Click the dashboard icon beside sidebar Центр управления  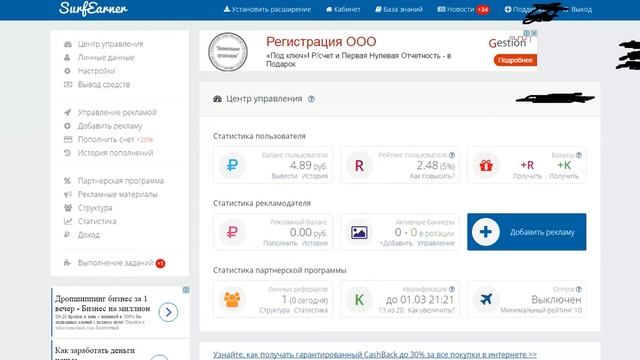(68, 44)
